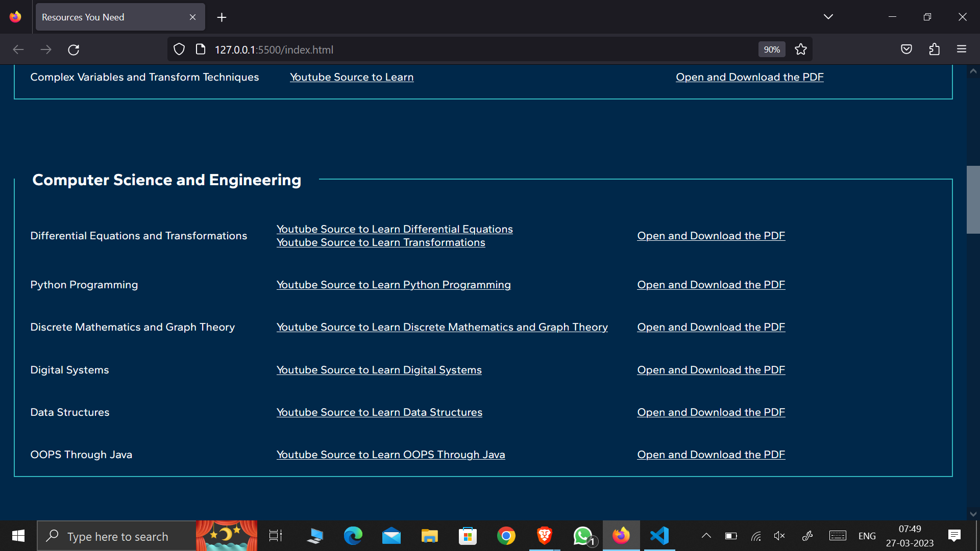Screen dimensions: 980x551
Task: Reset the 90% zoom level badge
Action: [771, 49]
